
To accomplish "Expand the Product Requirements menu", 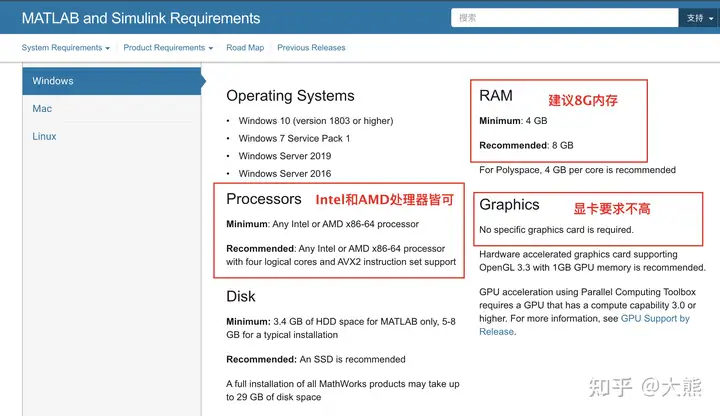I will [168, 48].
